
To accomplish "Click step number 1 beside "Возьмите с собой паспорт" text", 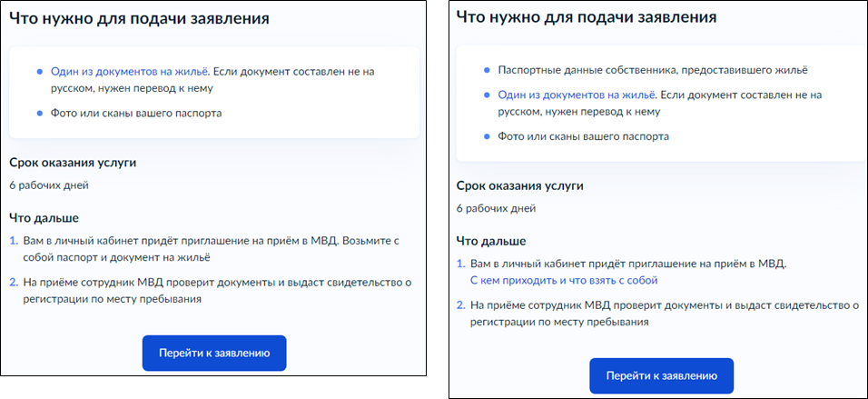I will [14, 242].
